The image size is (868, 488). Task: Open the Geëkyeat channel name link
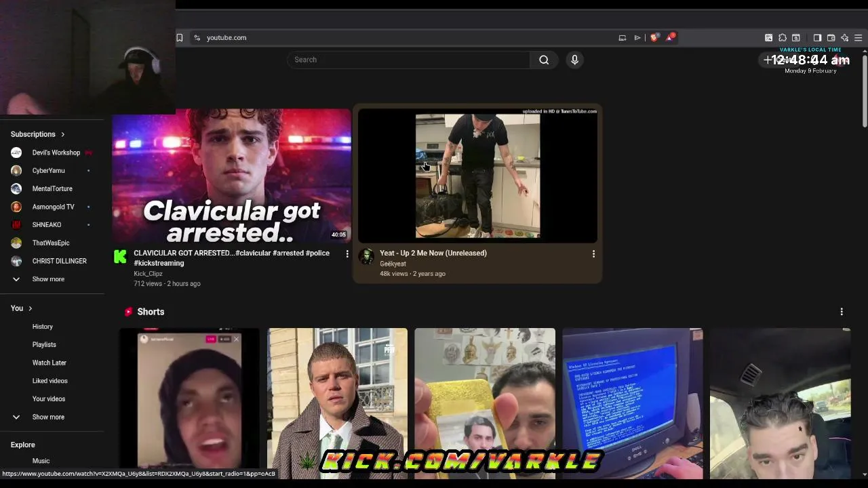point(393,264)
